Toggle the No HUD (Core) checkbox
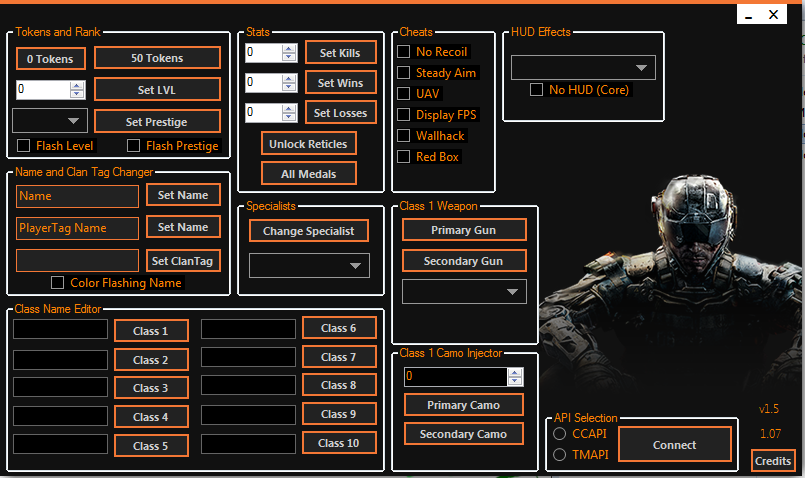This screenshot has height=478, width=805. (536, 90)
